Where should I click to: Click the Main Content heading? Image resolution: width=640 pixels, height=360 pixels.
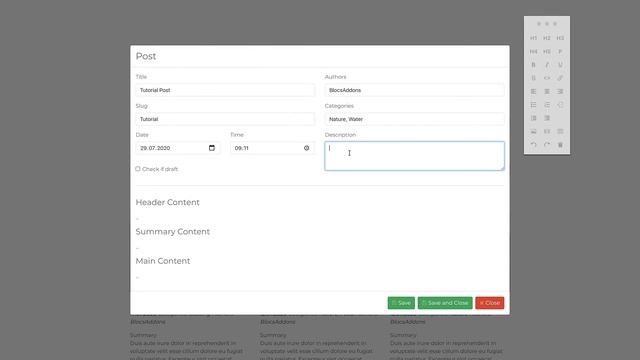[163, 261]
